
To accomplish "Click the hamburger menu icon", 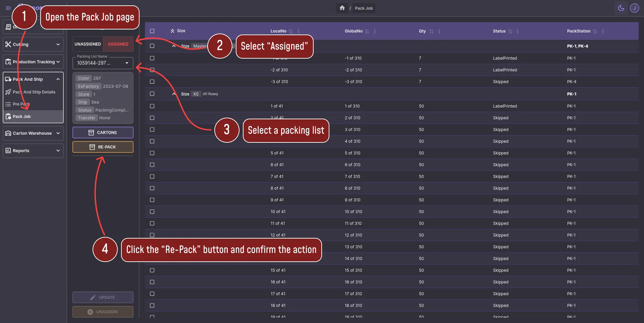I will [x=8, y=8].
